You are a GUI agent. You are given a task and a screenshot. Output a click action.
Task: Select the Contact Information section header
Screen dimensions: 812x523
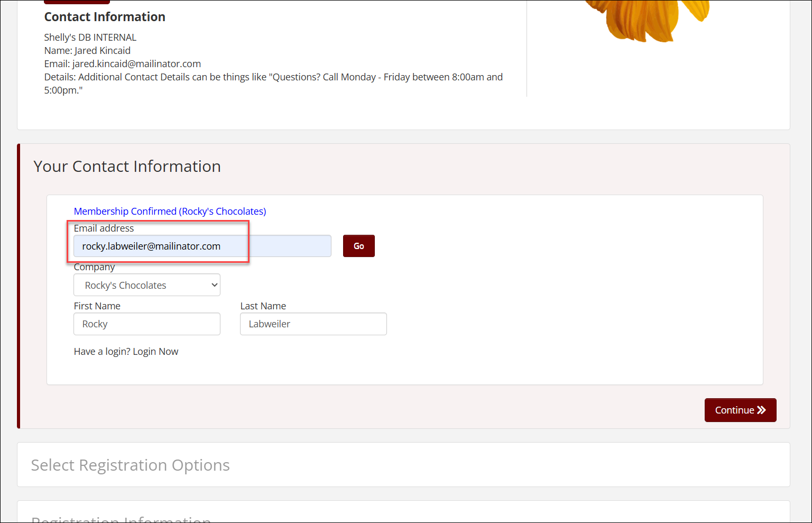104,16
